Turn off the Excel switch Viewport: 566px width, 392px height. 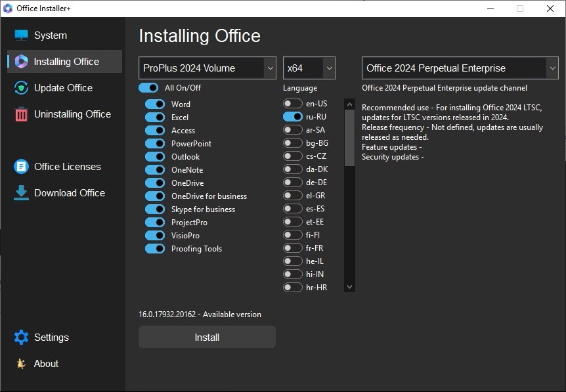click(155, 118)
